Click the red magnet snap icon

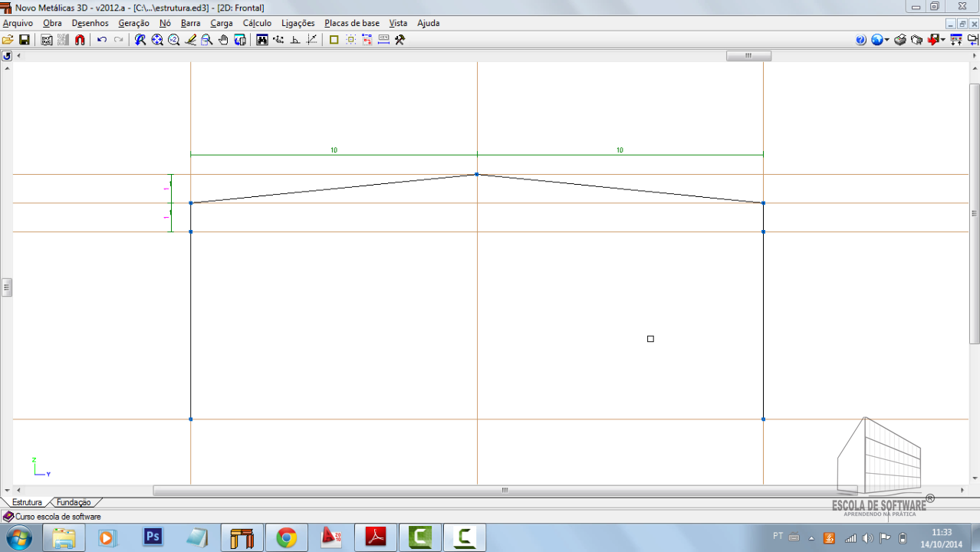pos(80,40)
